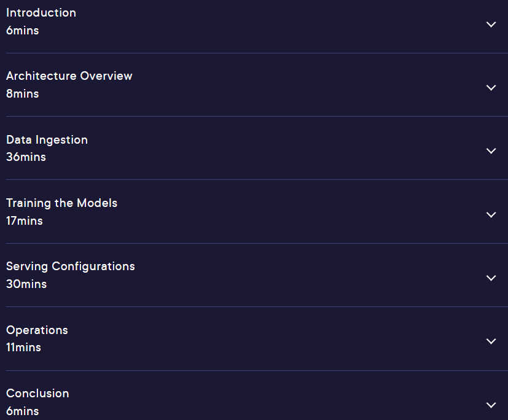Expand the Serving Configurations chevron
Image resolution: width=508 pixels, height=420 pixels.
point(491,278)
